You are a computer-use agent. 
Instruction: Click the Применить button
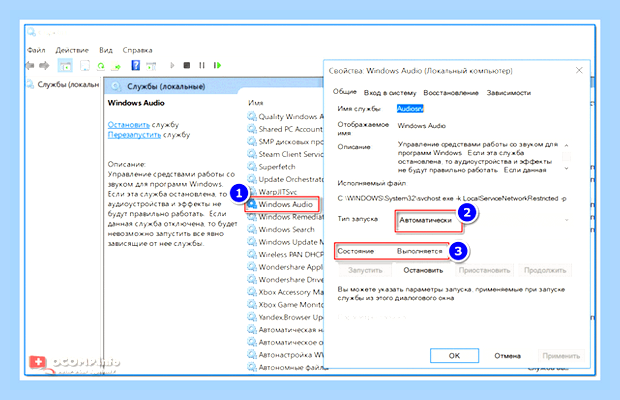pyautogui.click(x=561, y=356)
